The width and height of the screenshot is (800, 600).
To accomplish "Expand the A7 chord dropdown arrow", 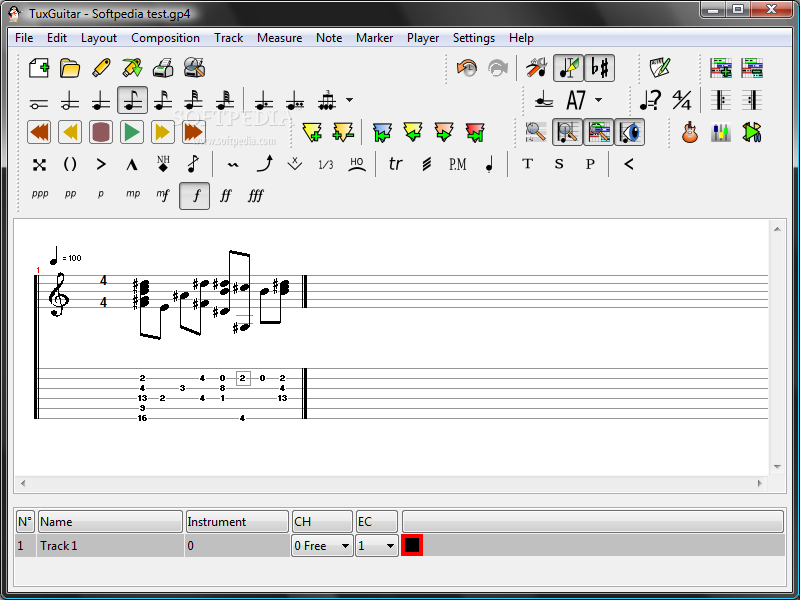I will (x=598, y=100).
